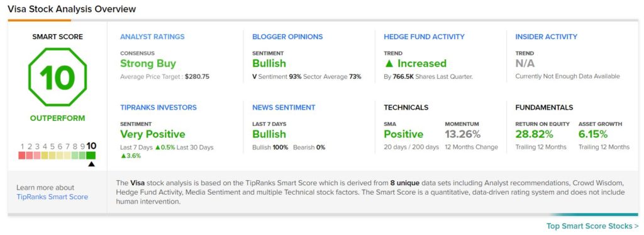Viewport: 644px width, 235px height.
Task: Open the News Sentiment heading link
Action: [284, 107]
